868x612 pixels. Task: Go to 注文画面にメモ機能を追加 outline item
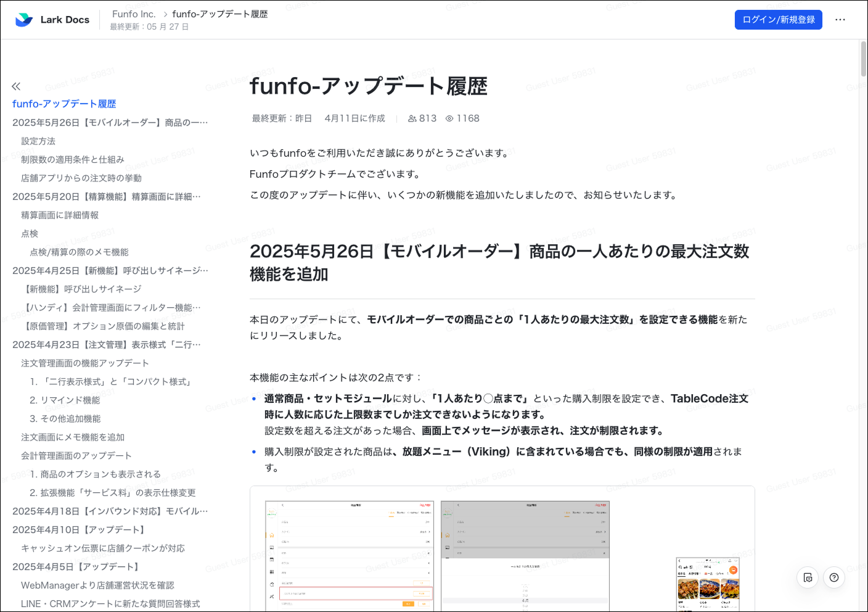73,437
